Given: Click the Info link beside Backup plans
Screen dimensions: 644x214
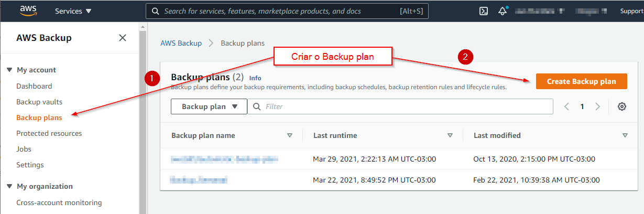Looking at the screenshot, I should tap(255, 78).
